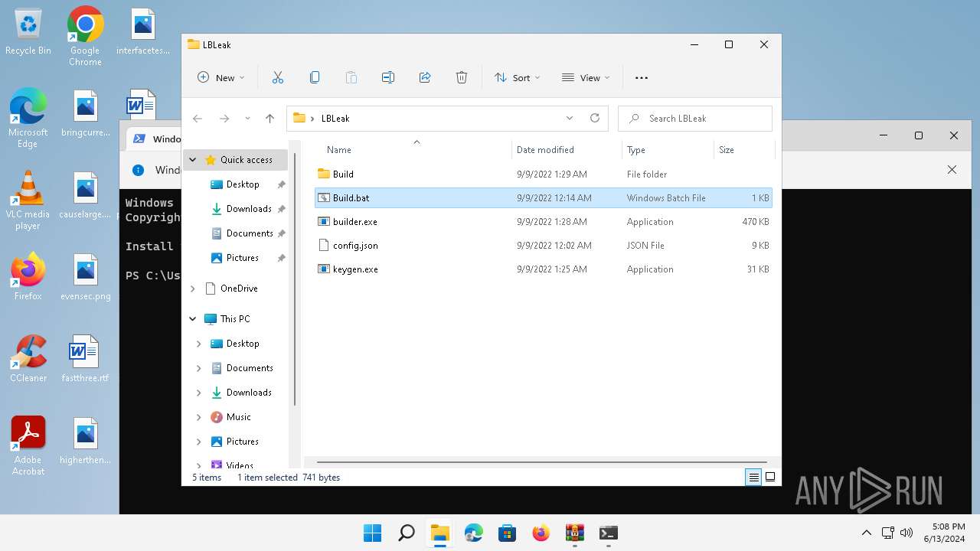Open the New dropdown menu

click(221, 77)
